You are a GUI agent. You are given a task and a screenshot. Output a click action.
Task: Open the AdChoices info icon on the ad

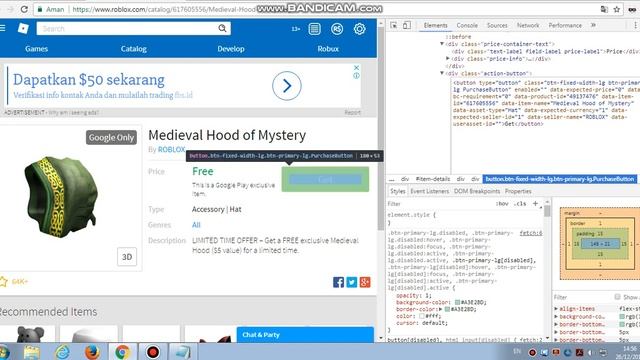(356, 76)
